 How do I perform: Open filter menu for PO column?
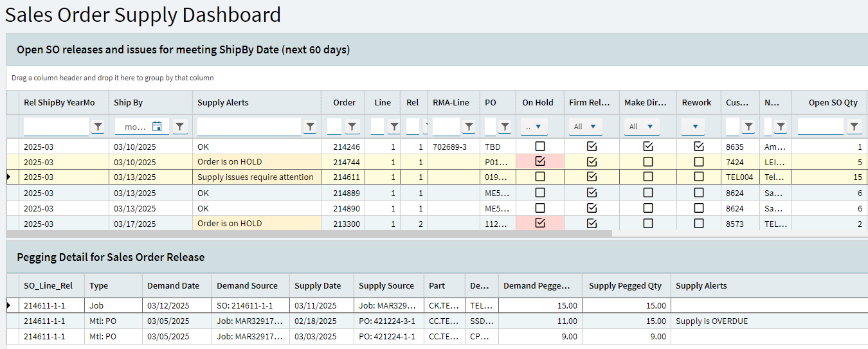pyautogui.click(x=505, y=127)
